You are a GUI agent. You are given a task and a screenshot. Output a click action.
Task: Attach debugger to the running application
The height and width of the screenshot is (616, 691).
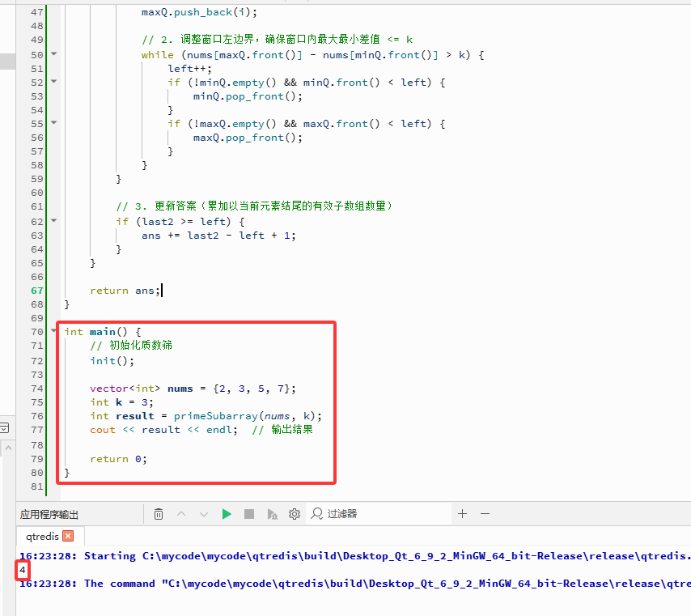pyautogui.click(x=272, y=514)
